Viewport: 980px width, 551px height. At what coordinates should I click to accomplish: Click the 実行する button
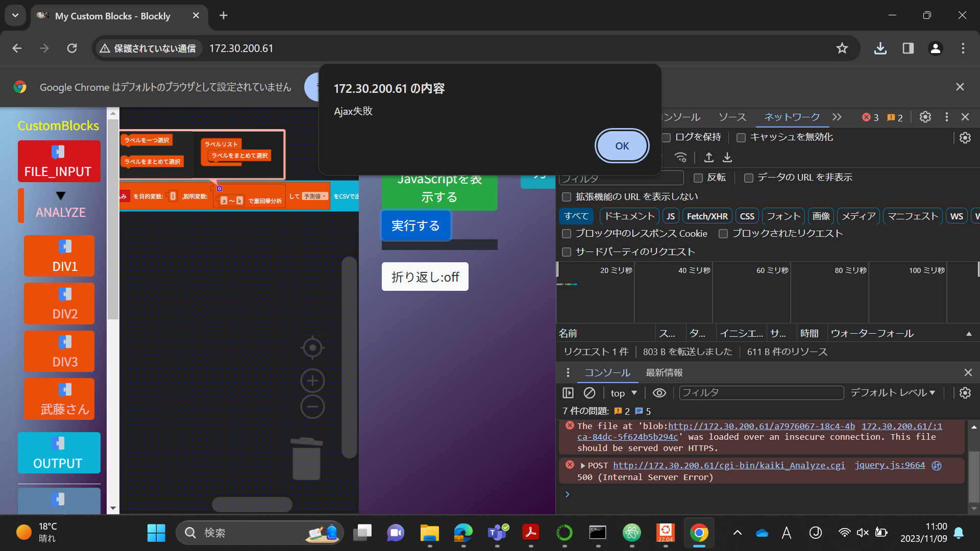click(x=415, y=226)
